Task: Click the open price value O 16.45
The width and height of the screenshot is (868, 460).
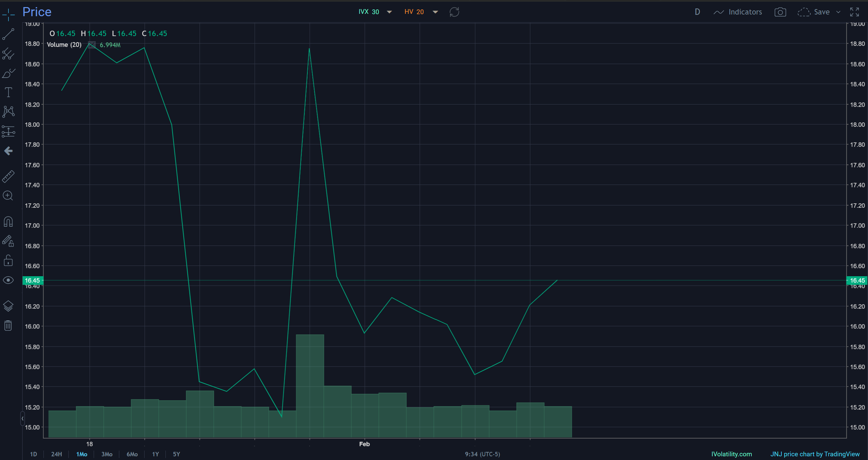Action: pos(62,33)
